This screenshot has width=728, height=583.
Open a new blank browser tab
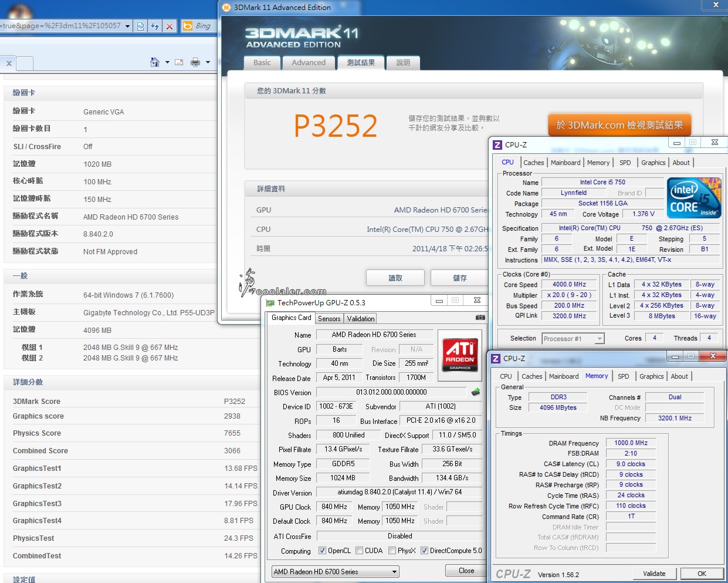pyautogui.click(x=25, y=63)
